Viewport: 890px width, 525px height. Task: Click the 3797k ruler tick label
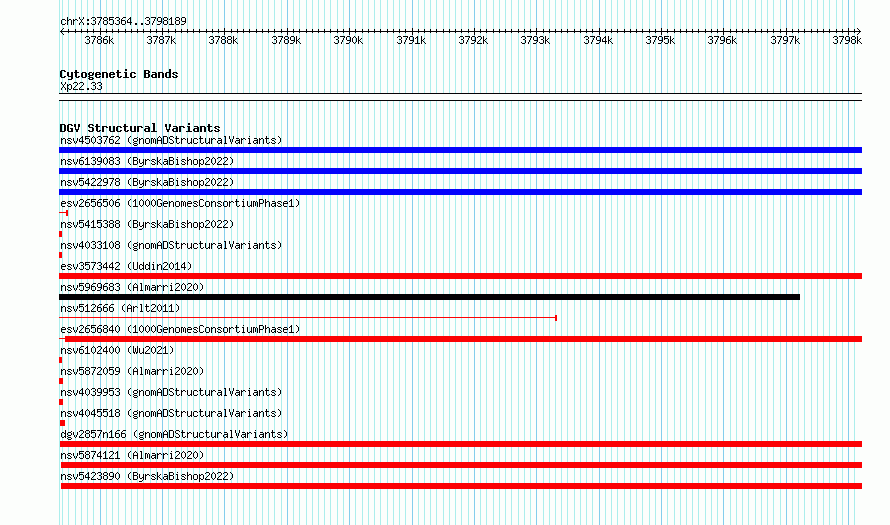(785, 40)
